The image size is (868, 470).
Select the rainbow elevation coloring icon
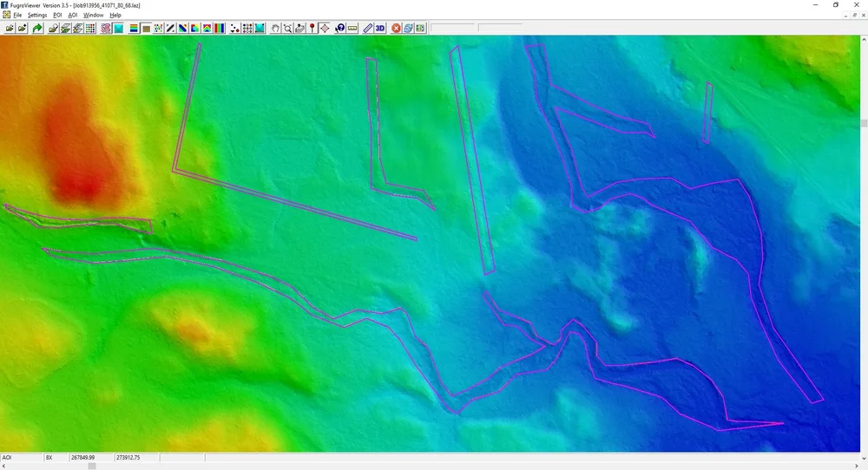[134, 29]
